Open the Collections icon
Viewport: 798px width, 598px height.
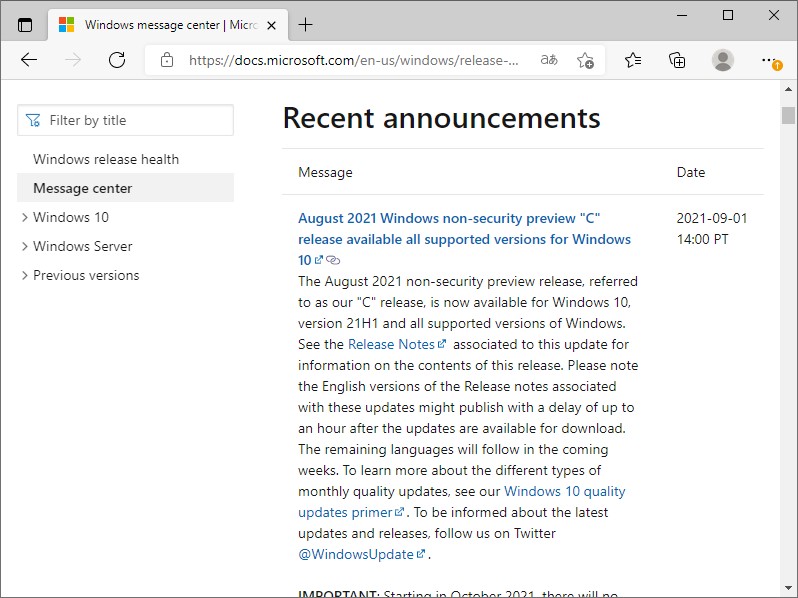(x=677, y=60)
